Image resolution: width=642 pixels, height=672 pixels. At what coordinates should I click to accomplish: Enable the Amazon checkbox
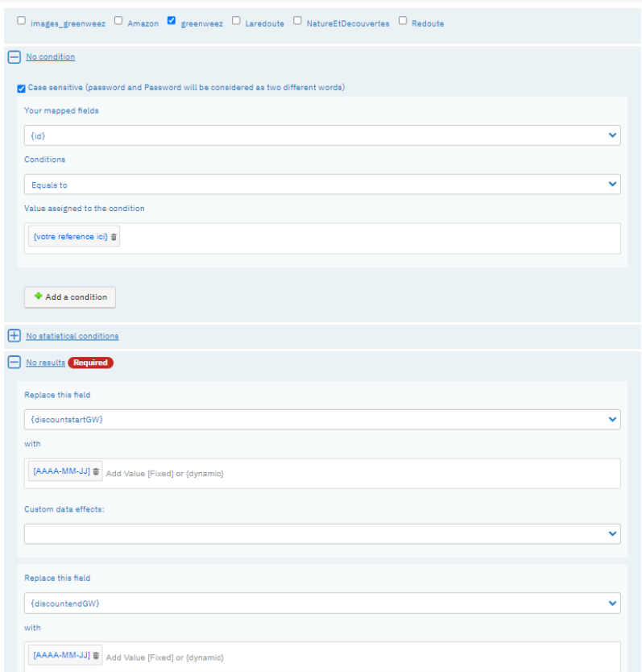pyautogui.click(x=118, y=21)
